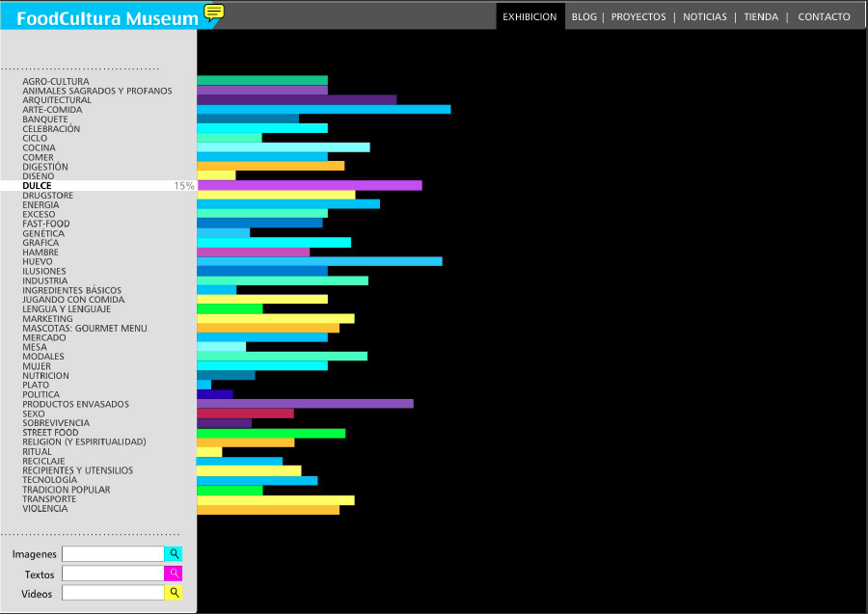The image size is (868, 614).
Task: Open the CONTACTO page
Action: click(824, 16)
